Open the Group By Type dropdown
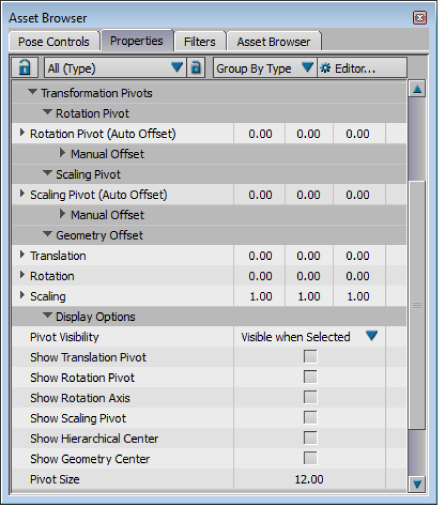The image size is (438, 505). [265, 68]
